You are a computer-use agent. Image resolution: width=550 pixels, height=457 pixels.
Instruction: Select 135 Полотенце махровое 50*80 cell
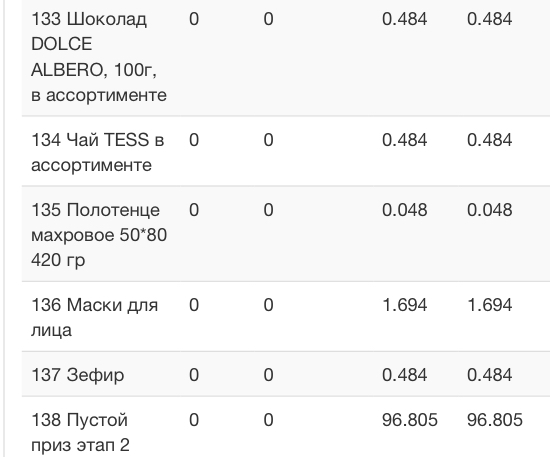click(99, 235)
